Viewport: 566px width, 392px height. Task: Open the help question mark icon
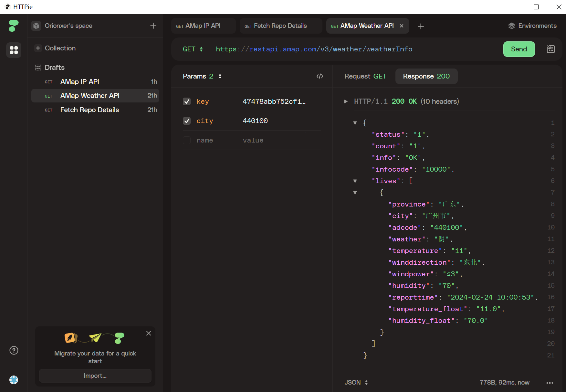coord(14,350)
